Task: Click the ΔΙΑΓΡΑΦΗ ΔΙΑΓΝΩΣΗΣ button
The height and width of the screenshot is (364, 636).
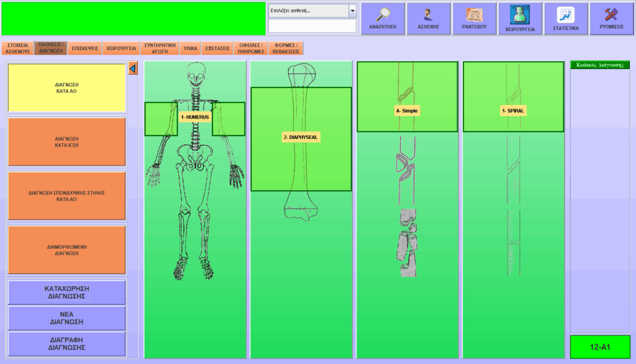Action: (x=66, y=344)
